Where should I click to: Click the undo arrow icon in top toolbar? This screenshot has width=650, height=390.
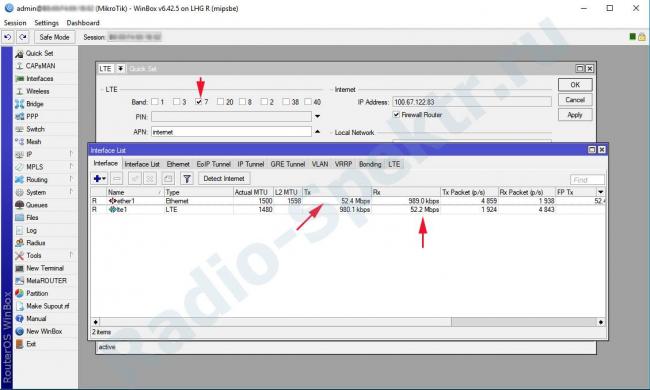tap(7, 37)
